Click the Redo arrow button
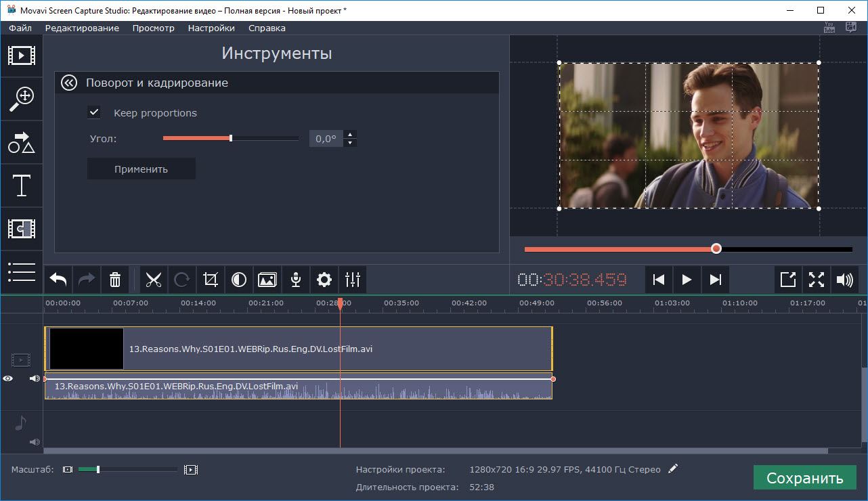The image size is (868, 501). [x=87, y=280]
